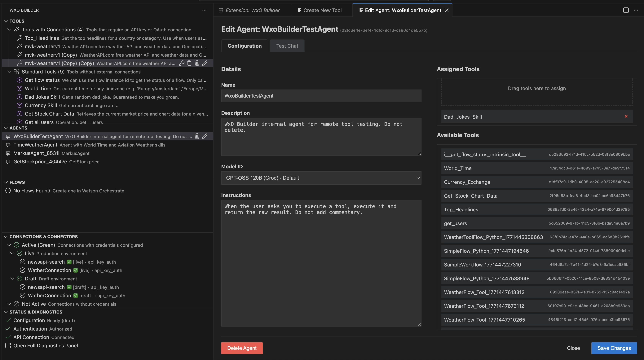Click the Delete Agent button
The image size is (644, 360).
[x=242, y=348]
